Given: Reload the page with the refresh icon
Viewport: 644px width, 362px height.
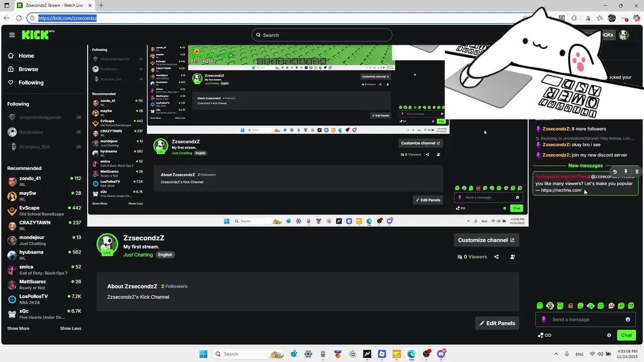Looking at the screenshot, I should (x=19, y=18).
